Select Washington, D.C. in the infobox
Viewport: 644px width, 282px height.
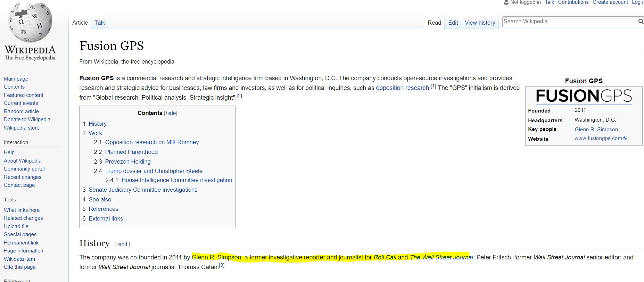pyautogui.click(x=595, y=120)
